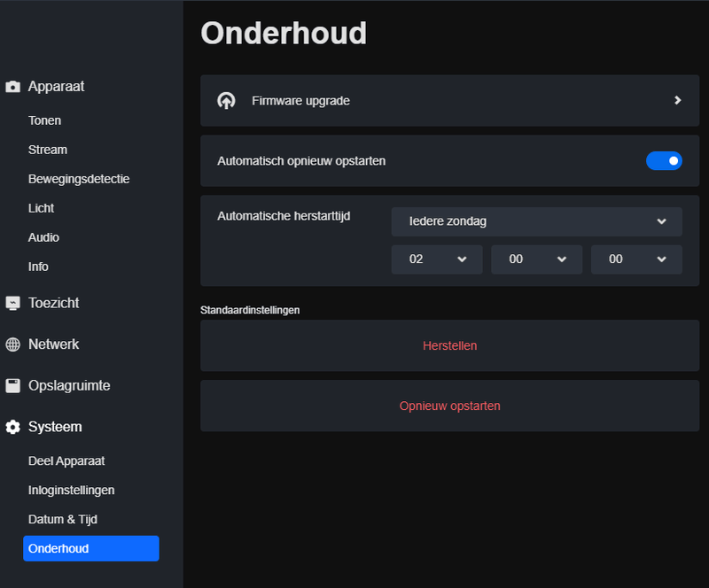The image size is (709, 588).
Task: Select the gear icon next to Systeem
Action: coord(12,427)
